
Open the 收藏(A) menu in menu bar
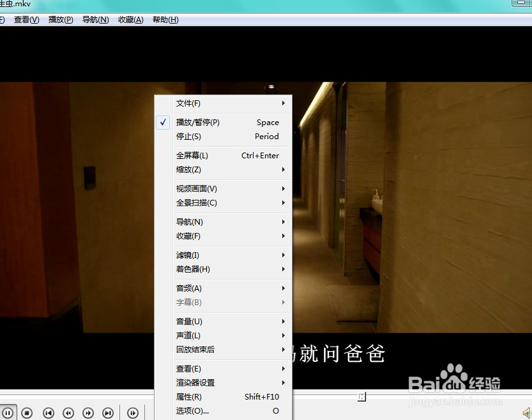[x=131, y=20]
